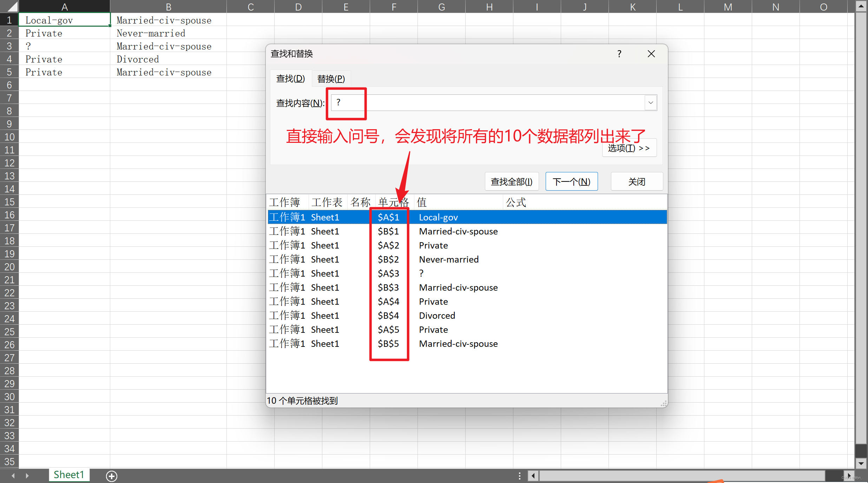The image size is (868, 483).
Task: Click the Close (关闭) button
Action: point(637,181)
